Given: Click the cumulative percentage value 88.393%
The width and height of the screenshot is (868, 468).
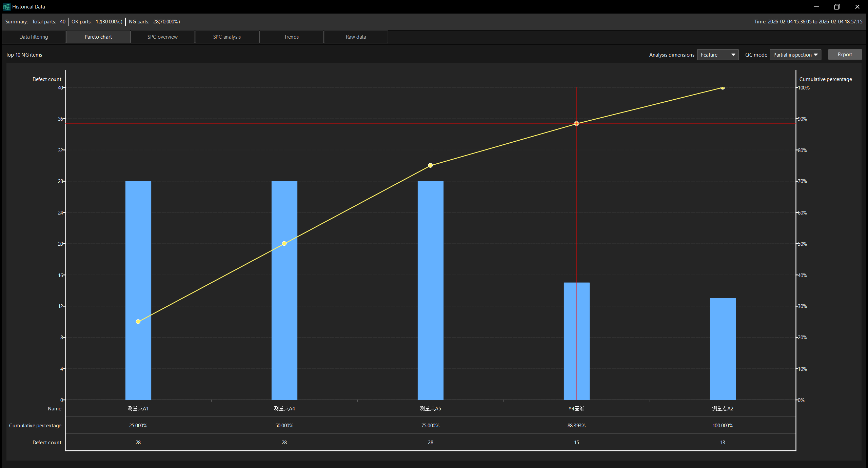Looking at the screenshot, I should pos(576,425).
